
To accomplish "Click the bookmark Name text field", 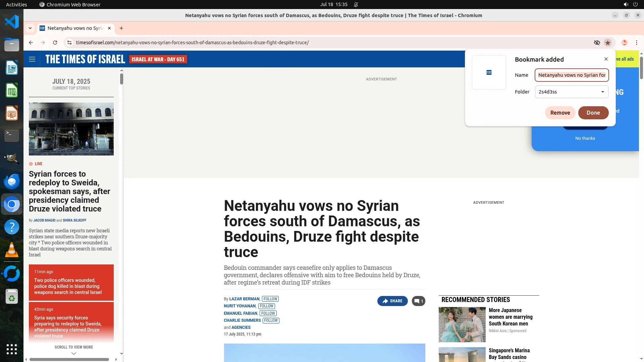I will click(572, 75).
